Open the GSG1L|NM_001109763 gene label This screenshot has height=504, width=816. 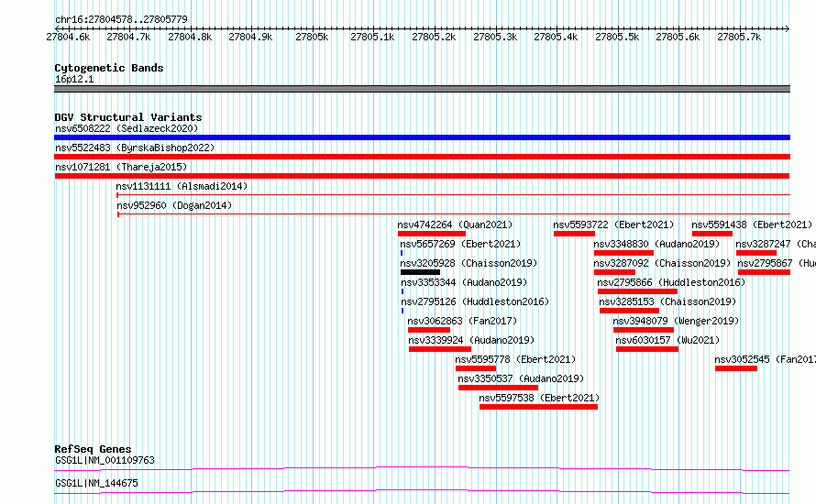tap(105, 460)
